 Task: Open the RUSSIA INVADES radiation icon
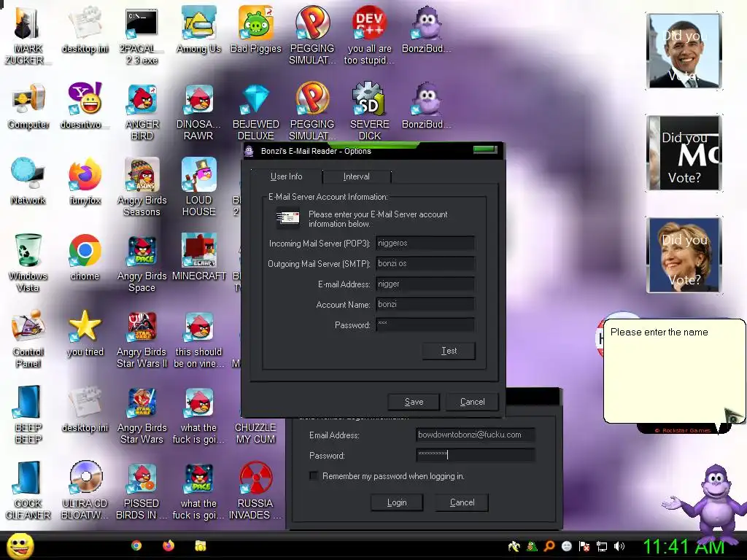point(256,490)
